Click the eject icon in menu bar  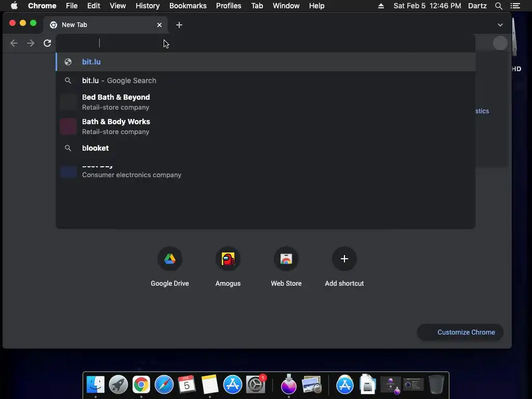click(x=381, y=6)
